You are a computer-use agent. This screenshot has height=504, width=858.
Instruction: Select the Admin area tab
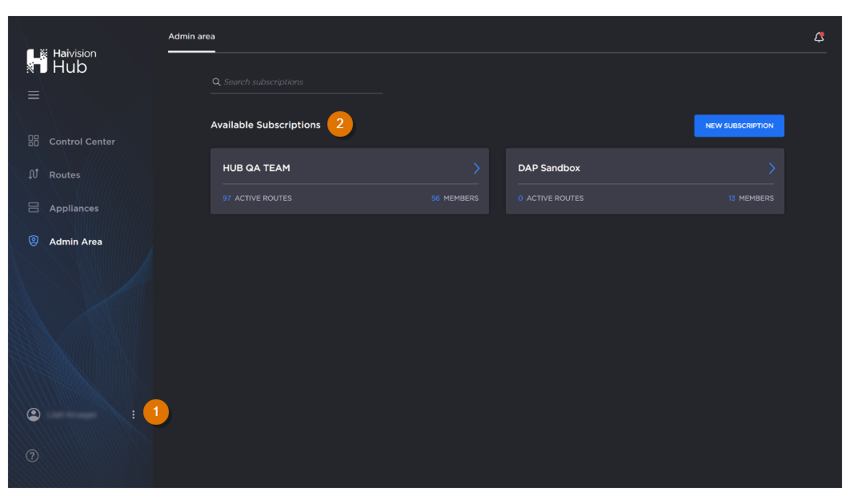pyautogui.click(x=191, y=37)
